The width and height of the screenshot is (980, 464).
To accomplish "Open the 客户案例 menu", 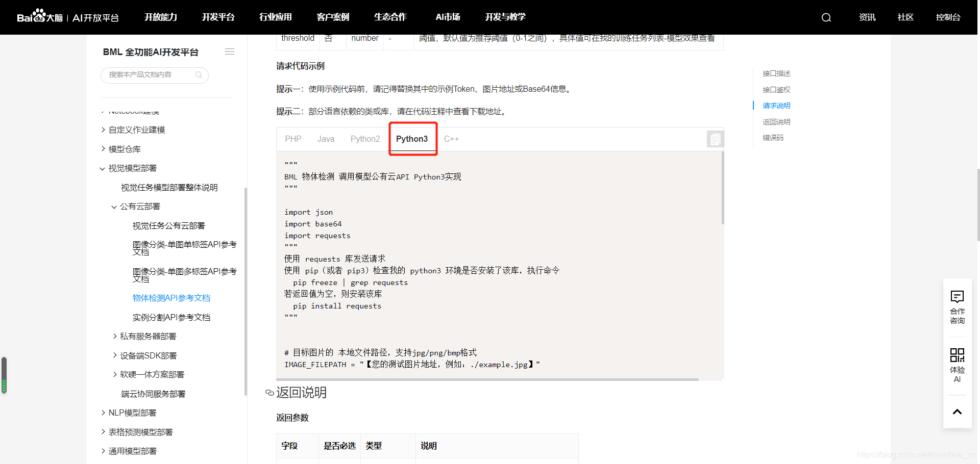I will coord(333,17).
